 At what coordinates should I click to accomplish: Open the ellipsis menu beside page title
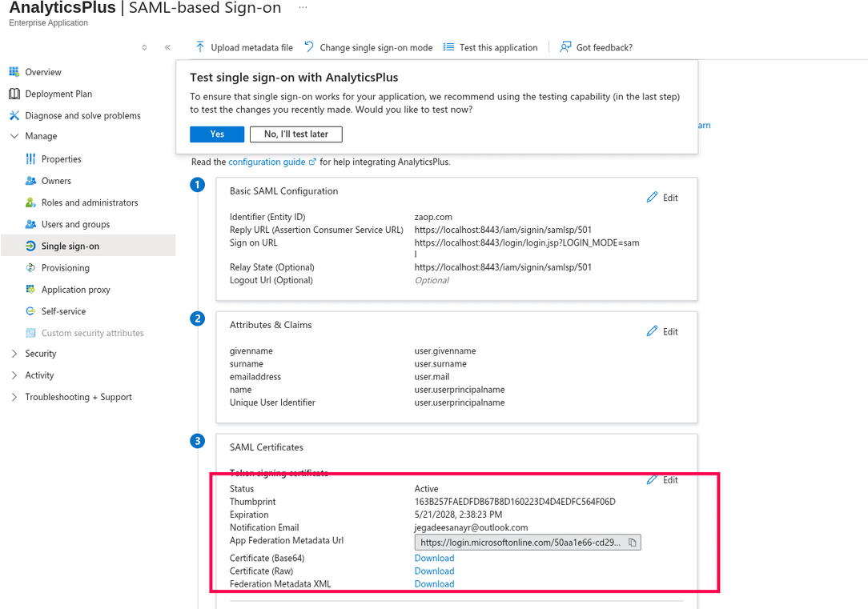(x=303, y=7)
